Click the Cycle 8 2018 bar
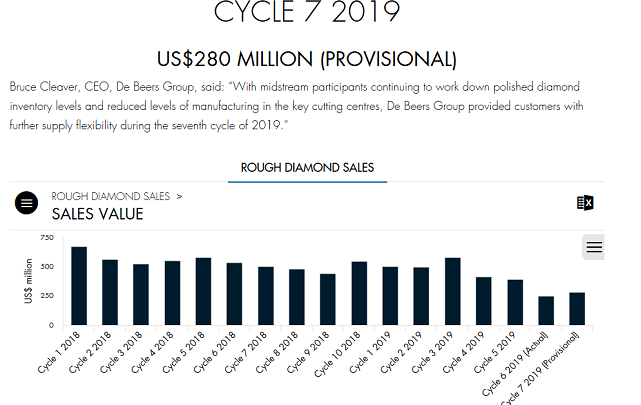The height and width of the screenshot is (405, 641). (297, 298)
